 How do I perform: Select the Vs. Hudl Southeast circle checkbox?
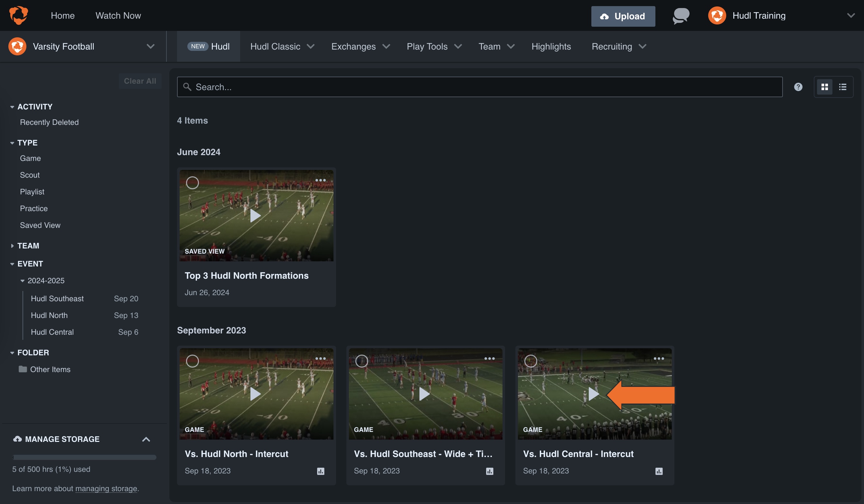coord(362,361)
